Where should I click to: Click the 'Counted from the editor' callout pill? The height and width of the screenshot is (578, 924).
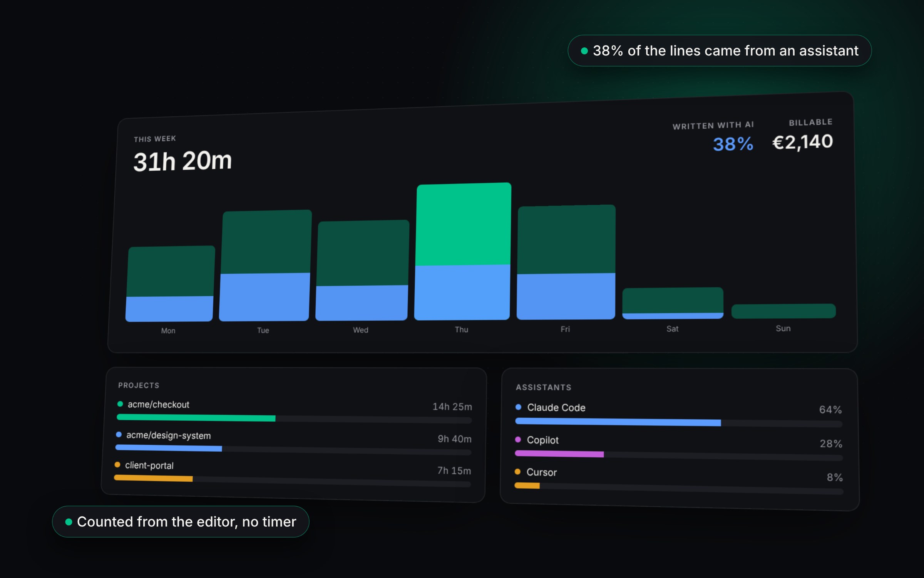(181, 522)
